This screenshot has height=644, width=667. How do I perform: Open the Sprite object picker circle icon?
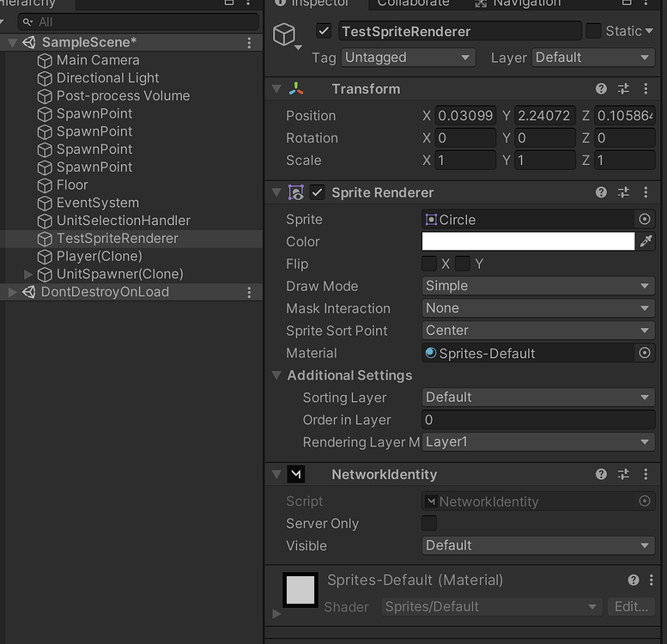click(x=645, y=220)
